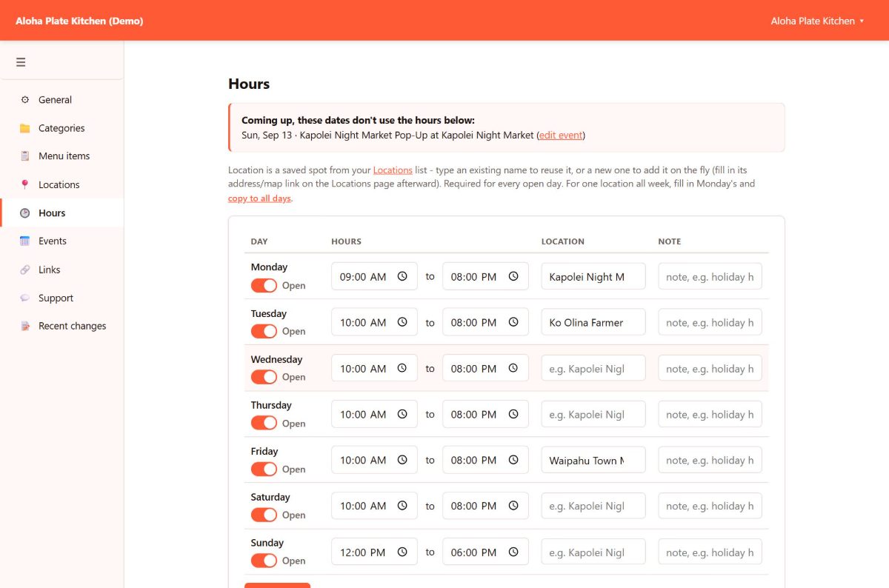Viewport: 889px width, 588px height.
Task: Open time picker for Wednesday opening time
Action: point(402,368)
